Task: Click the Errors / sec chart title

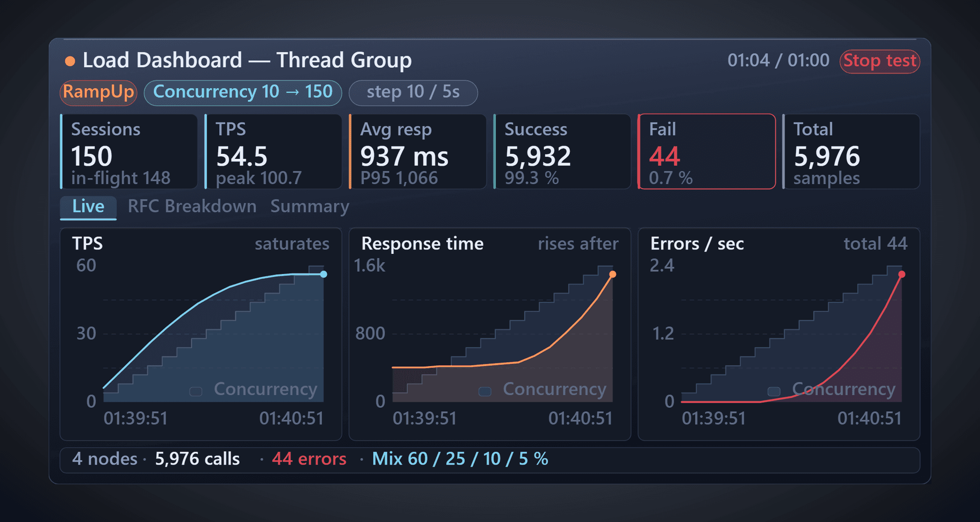Action: click(x=697, y=244)
